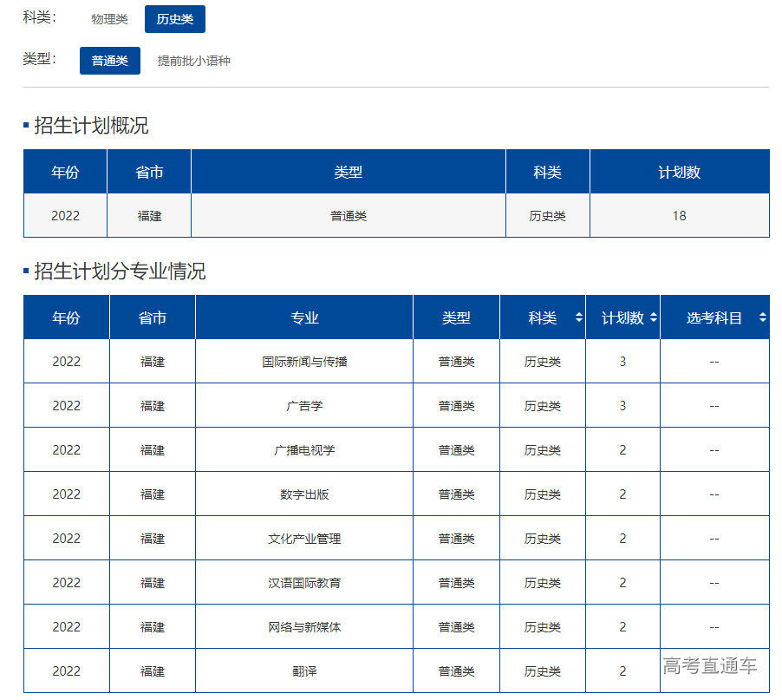This screenshot has width=782, height=700.
Task: Click the 汉语国际教育 major entry
Action: (304, 583)
